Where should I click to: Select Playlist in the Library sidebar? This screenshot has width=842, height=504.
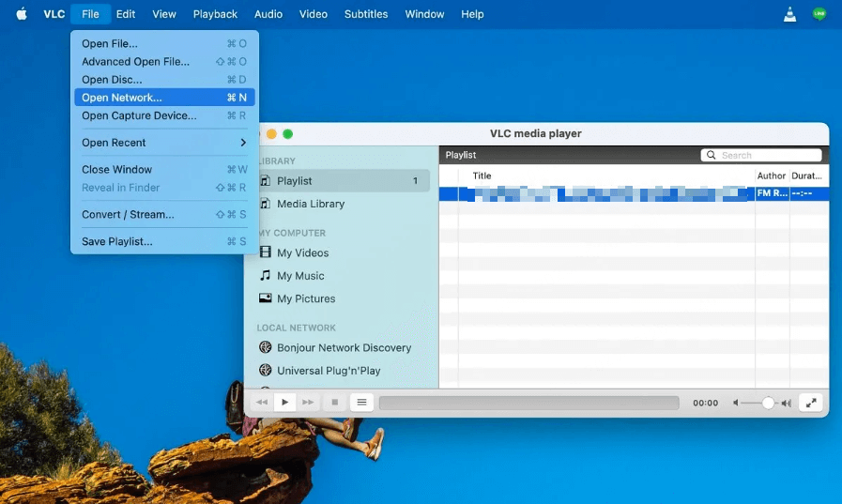tap(343, 181)
